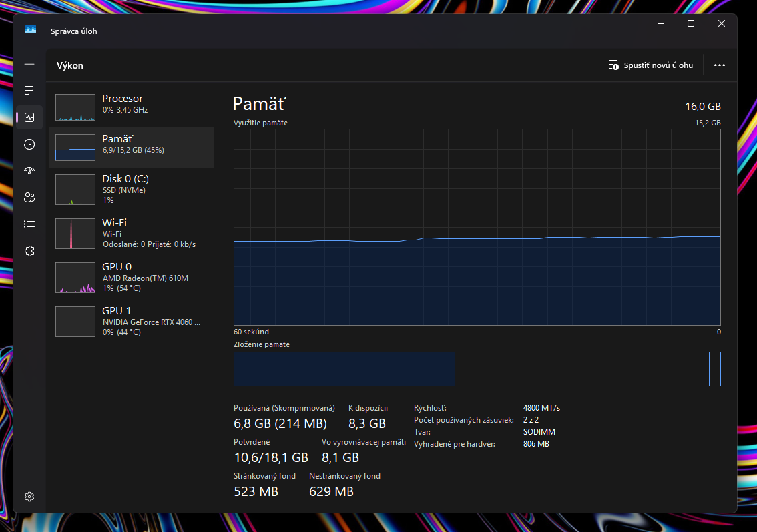Image resolution: width=757 pixels, height=532 pixels.
Task: Open the Users page icon
Action: click(29, 198)
